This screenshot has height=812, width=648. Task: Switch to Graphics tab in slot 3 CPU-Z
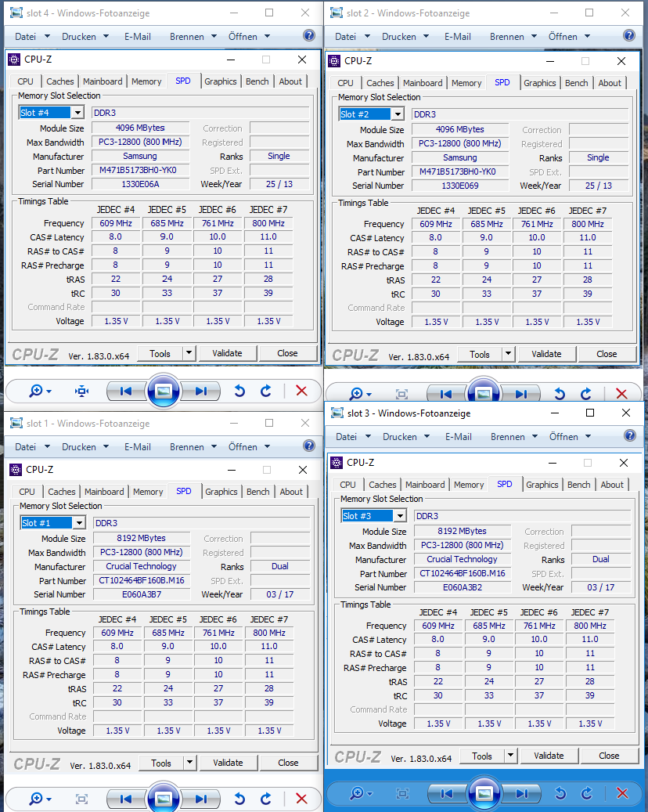(542, 485)
